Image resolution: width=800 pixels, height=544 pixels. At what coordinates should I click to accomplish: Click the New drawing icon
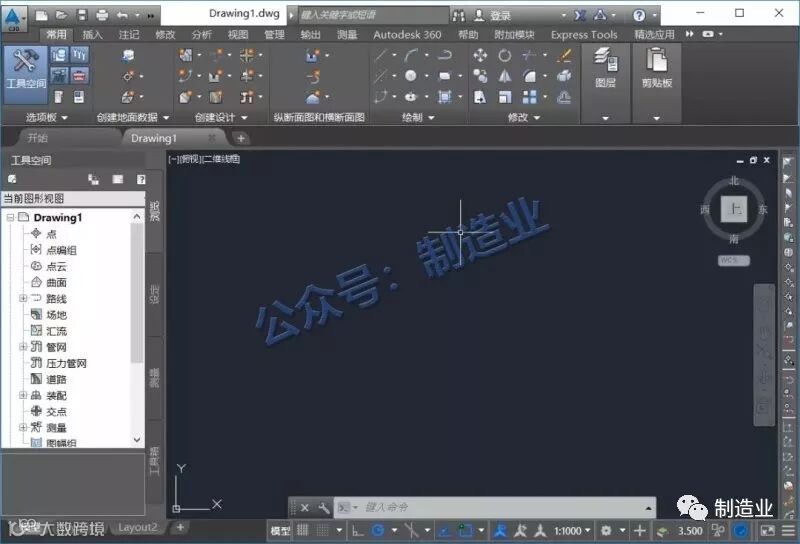pos(42,15)
